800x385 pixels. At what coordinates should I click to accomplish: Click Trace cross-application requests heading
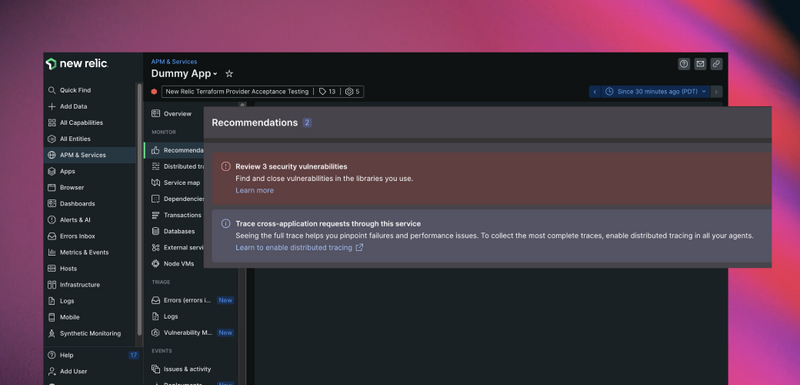pyautogui.click(x=328, y=224)
